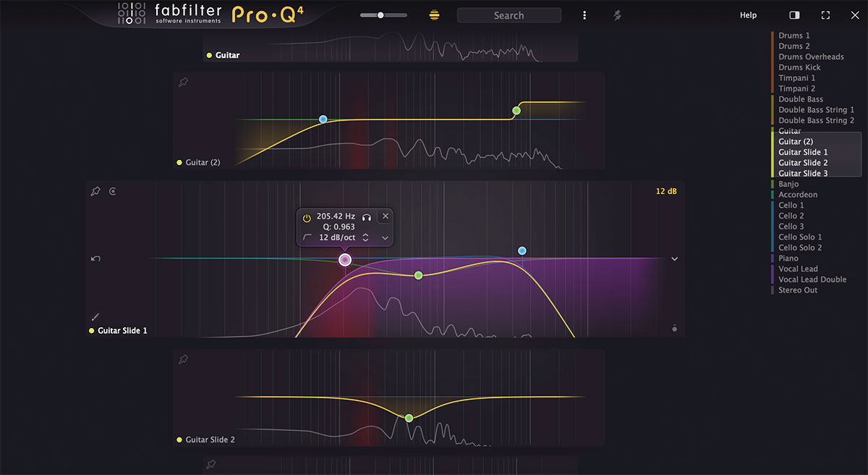Toggle the band power button in popup

tap(306, 217)
